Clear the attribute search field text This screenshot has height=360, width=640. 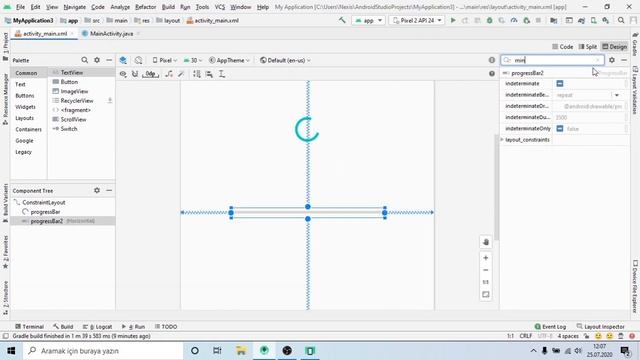pyautogui.click(x=598, y=60)
